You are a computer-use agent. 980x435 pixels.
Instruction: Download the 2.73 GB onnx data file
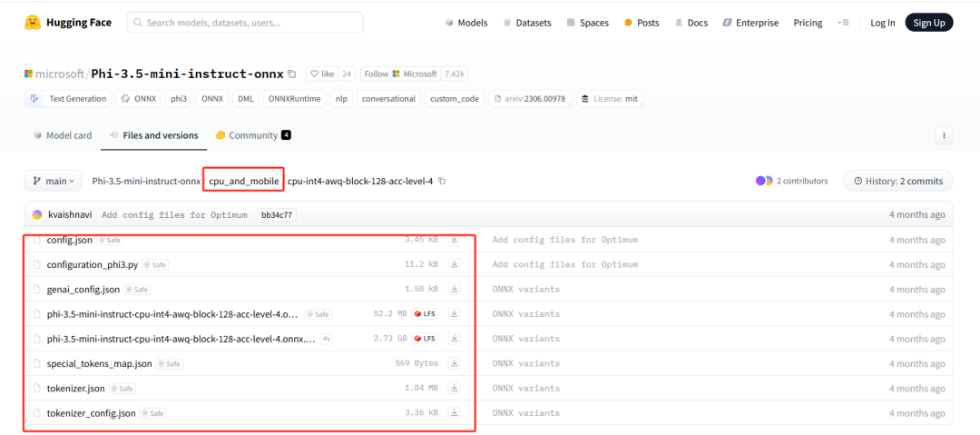(455, 339)
